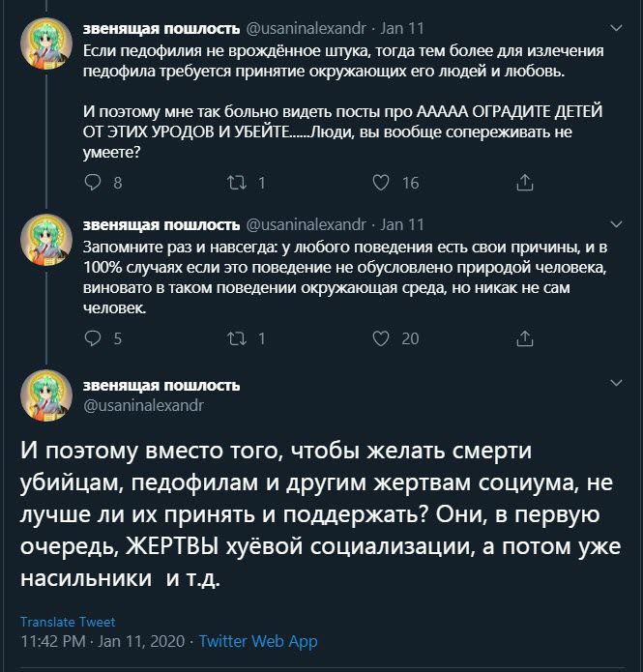Like the first tweet with 16 likes
Image resolution: width=643 pixels, height=672 pixels.
(381, 183)
